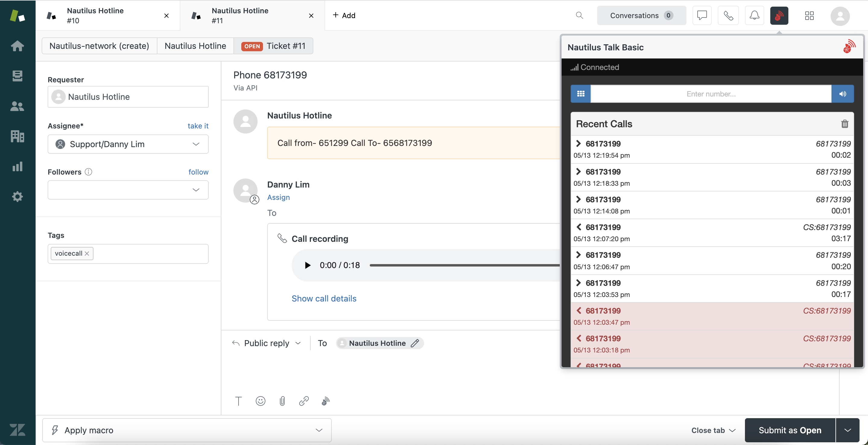This screenshot has width=868, height=445.
Task: Edit recipient with pencil icon
Action: [x=415, y=343]
